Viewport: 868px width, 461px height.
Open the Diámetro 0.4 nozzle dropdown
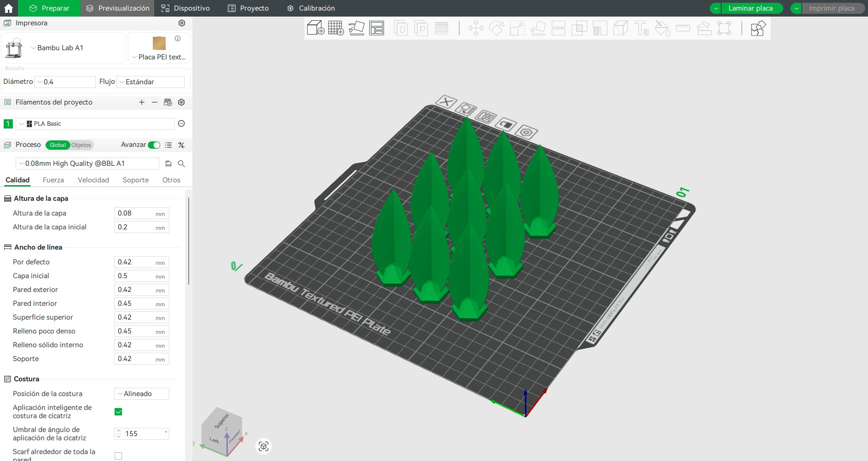click(65, 82)
